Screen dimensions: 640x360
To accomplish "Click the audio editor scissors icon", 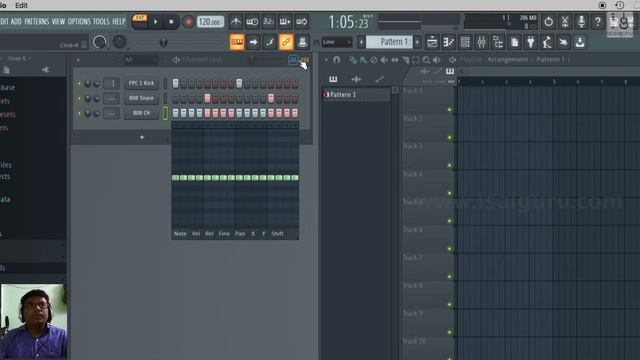I will (565, 22).
